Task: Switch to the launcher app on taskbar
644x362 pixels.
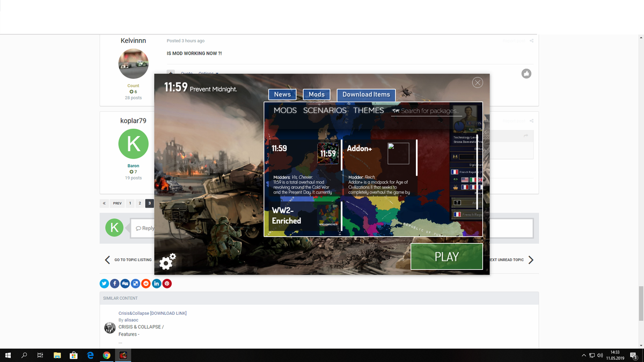Action: click(123, 355)
